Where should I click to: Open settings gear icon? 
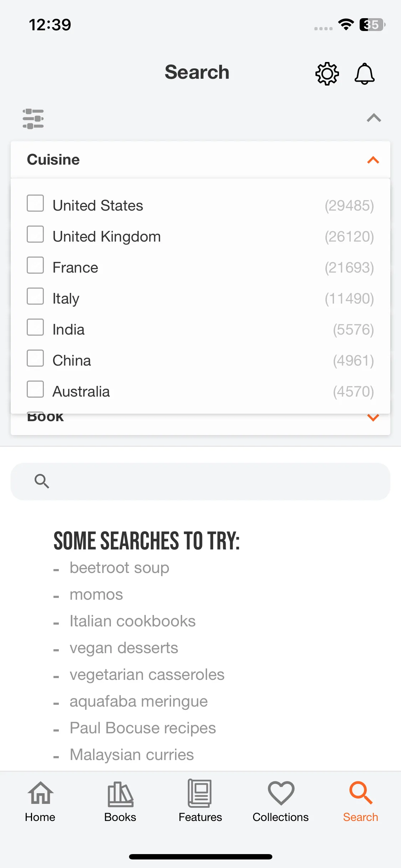tap(327, 74)
